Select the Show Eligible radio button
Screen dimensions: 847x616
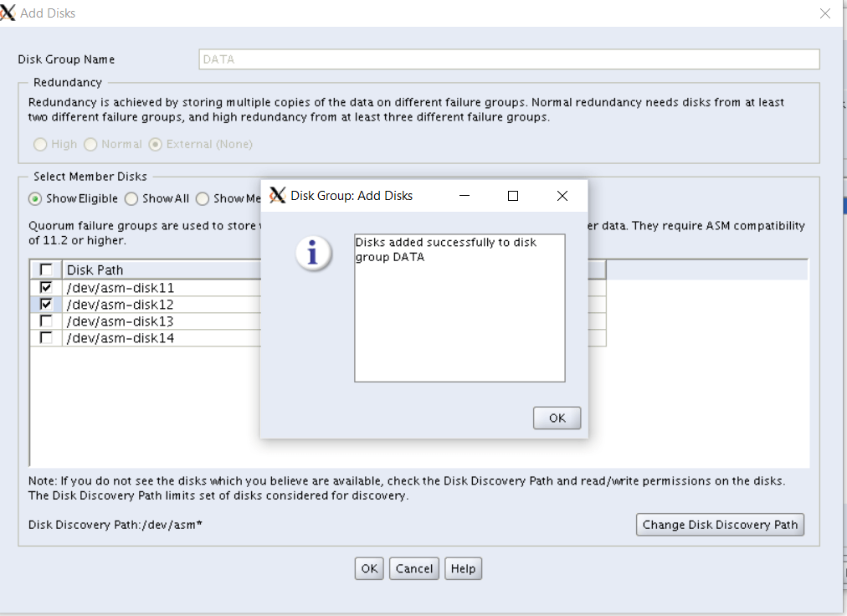35,199
